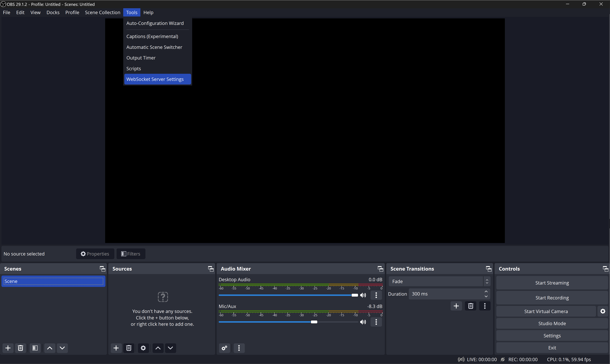This screenshot has width=610, height=364.
Task: Open virtual camera settings gear icon
Action: tap(603, 311)
